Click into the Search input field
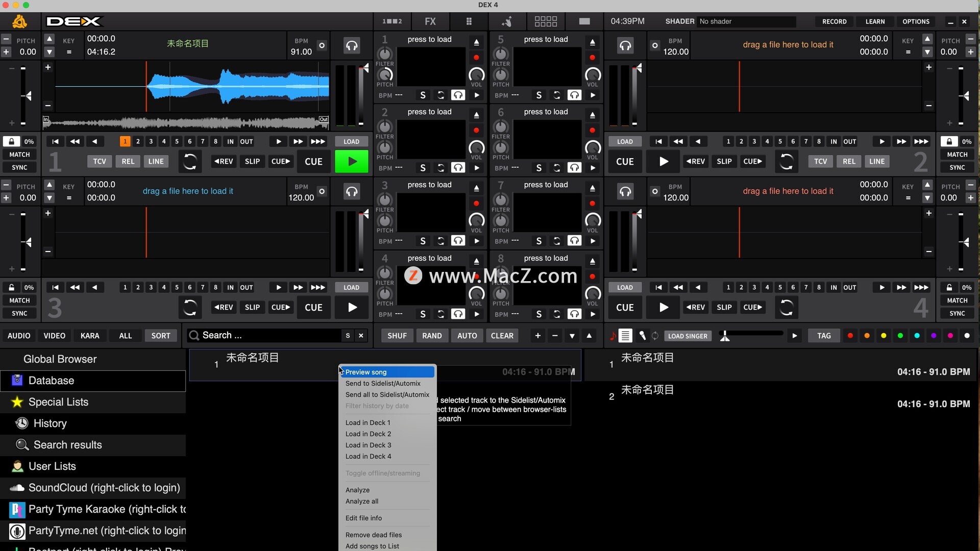 point(271,335)
